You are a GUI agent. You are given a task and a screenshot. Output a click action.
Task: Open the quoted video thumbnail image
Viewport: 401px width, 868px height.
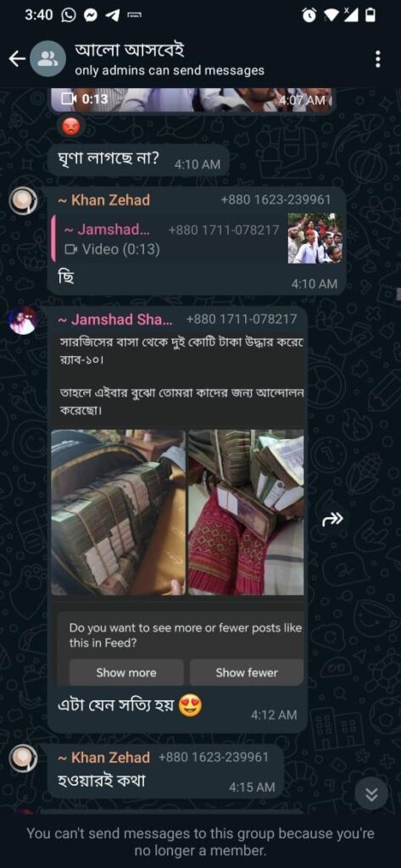pos(315,238)
